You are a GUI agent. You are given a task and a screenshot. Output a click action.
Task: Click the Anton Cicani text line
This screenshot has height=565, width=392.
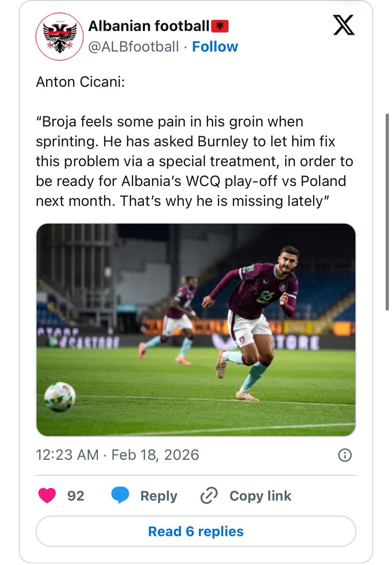pos(80,82)
